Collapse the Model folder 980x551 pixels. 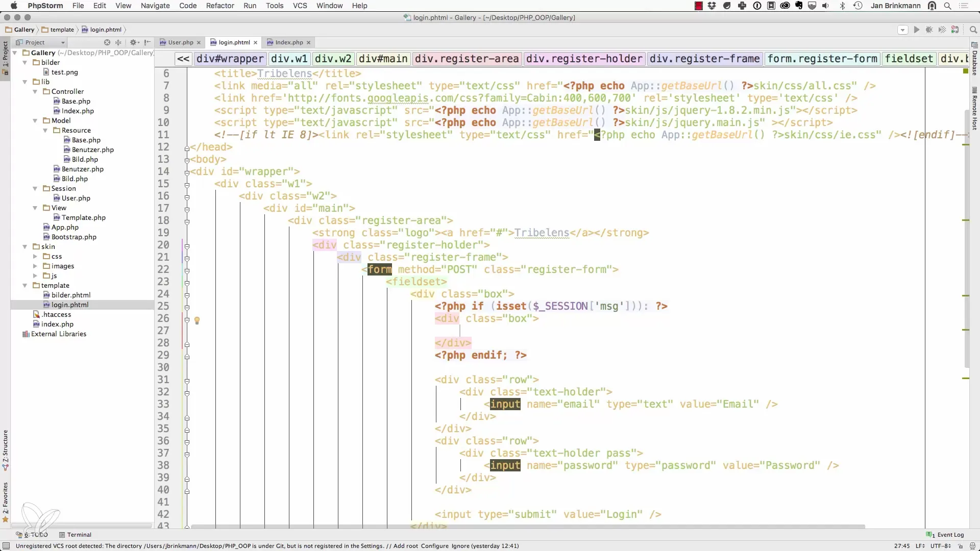(35, 120)
